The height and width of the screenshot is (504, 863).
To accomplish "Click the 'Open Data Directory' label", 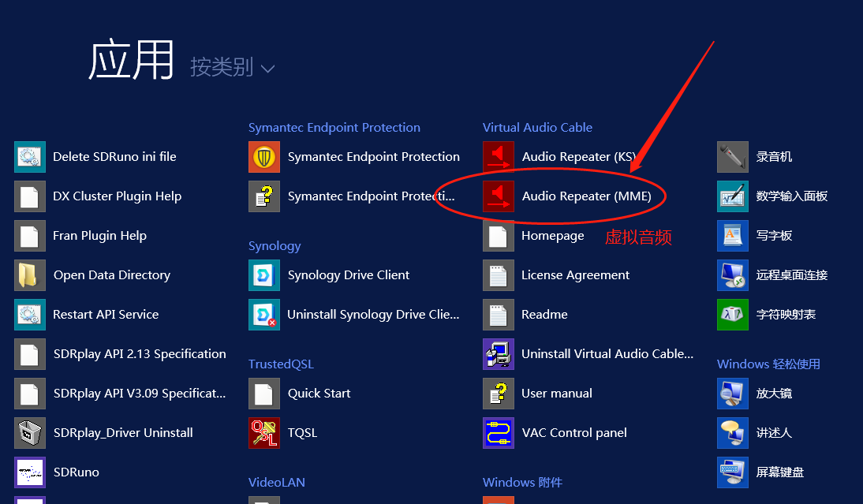I will tap(112, 275).
